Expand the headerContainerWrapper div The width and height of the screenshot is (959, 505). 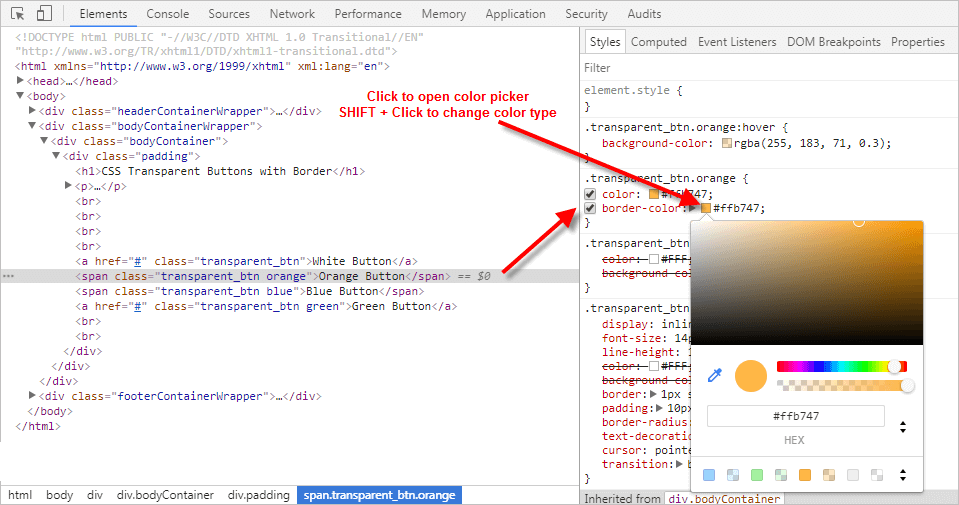[32, 111]
